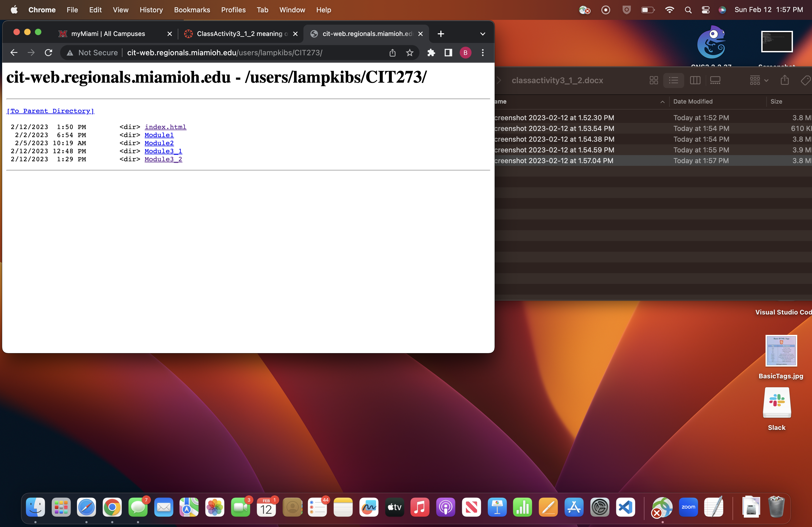Open the Trash in the dock
Image resolution: width=812 pixels, height=527 pixels.
[776, 507]
